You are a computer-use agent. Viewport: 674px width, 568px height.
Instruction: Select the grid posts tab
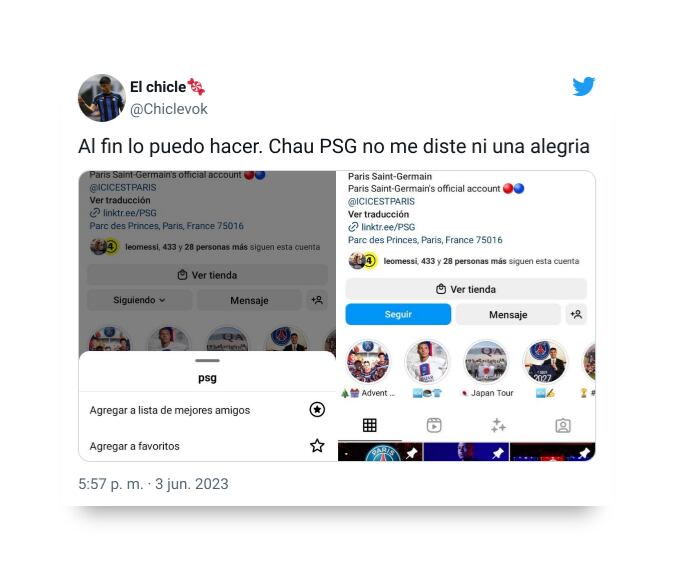tap(370, 425)
